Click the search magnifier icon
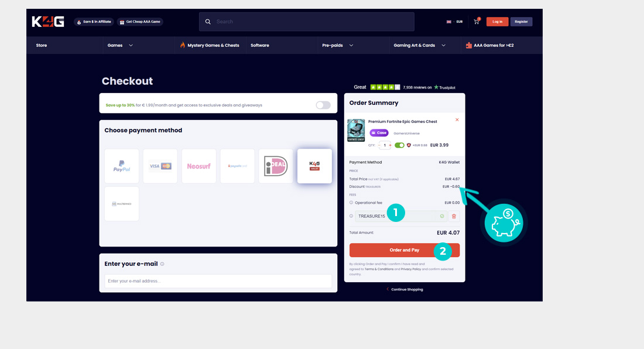The height and width of the screenshot is (349, 644). pos(208,22)
